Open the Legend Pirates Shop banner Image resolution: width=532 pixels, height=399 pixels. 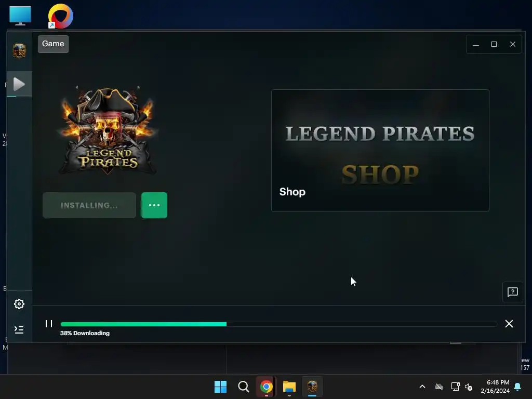(380, 151)
